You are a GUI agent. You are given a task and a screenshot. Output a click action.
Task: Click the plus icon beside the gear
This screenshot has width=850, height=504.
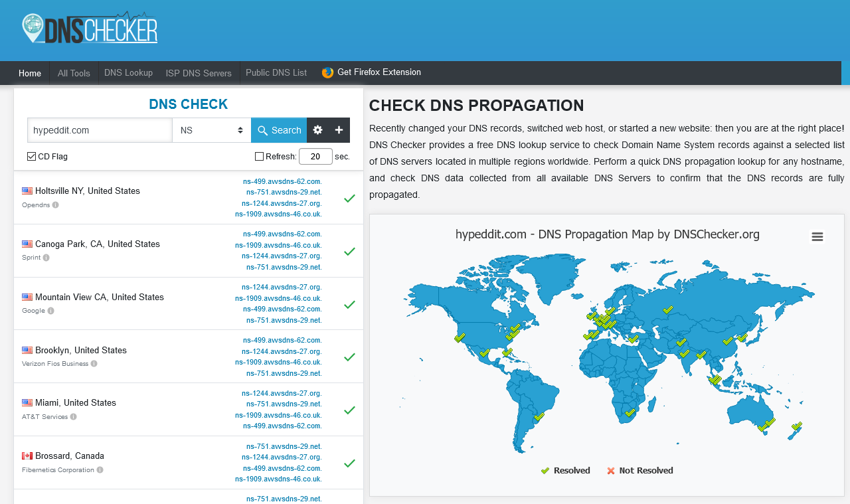coord(339,130)
